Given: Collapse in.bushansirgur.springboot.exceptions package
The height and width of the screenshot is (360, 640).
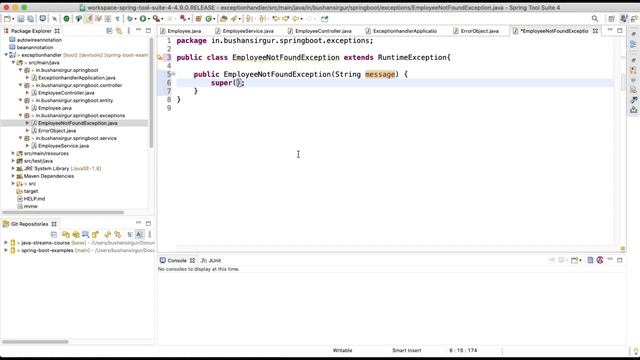Looking at the screenshot, I should (x=21, y=116).
